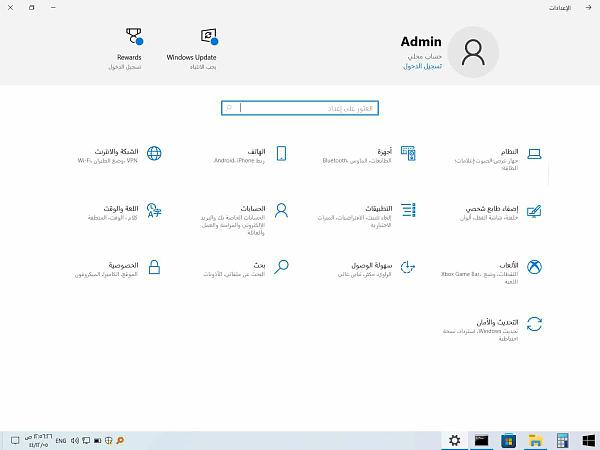Open التطبيقات (Apps) category
The height and width of the screenshot is (450, 600).
(367, 215)
